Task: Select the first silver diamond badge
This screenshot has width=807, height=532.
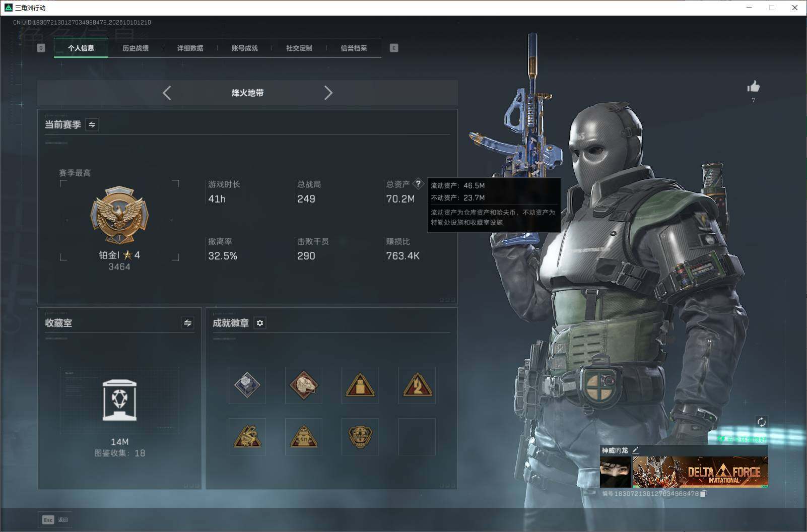Action: (x=247, y=385)
